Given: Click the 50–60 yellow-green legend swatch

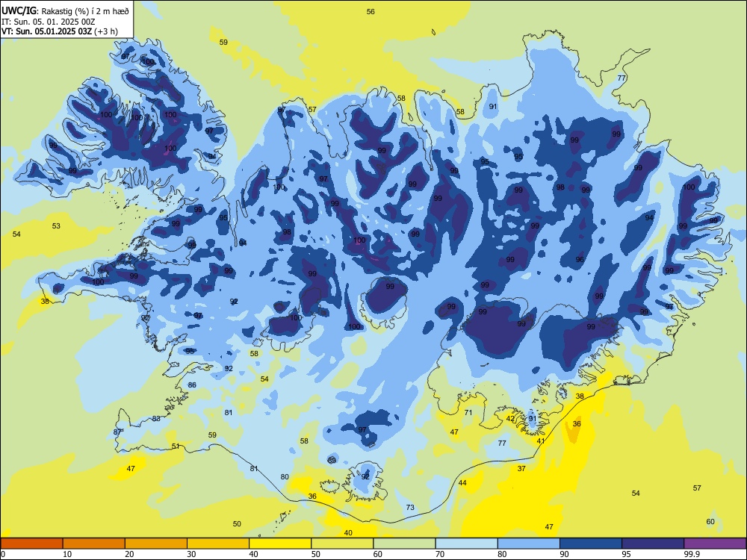Looking at the screenshot, I should 342,544.
